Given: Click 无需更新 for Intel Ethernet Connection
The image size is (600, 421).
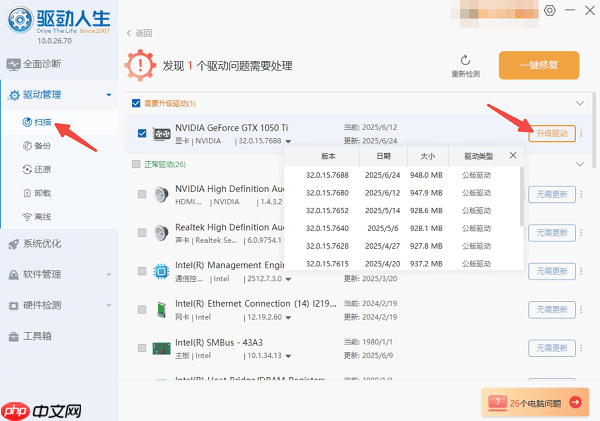Looking at the screenshot, I should (552, 310).
